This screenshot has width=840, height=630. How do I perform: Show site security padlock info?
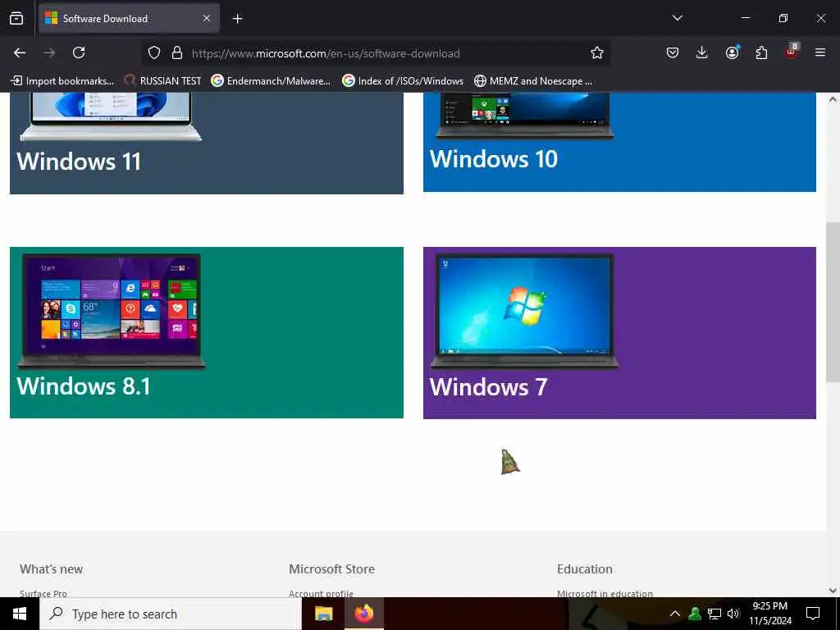[177, 52]
